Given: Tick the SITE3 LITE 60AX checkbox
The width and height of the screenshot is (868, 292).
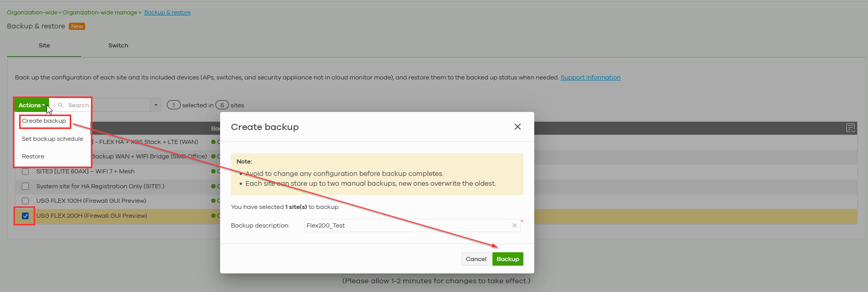Looking at the screenshot, I should coord(25,171).
